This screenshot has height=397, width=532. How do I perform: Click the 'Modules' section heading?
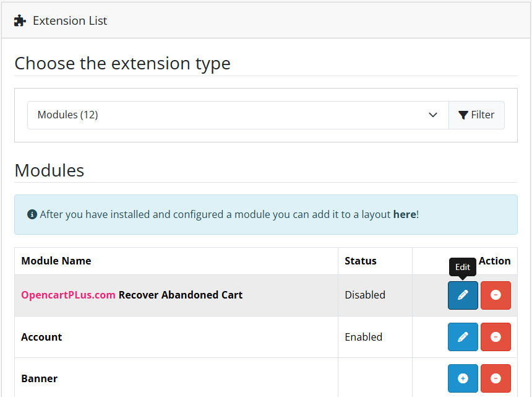pos(49,170)
